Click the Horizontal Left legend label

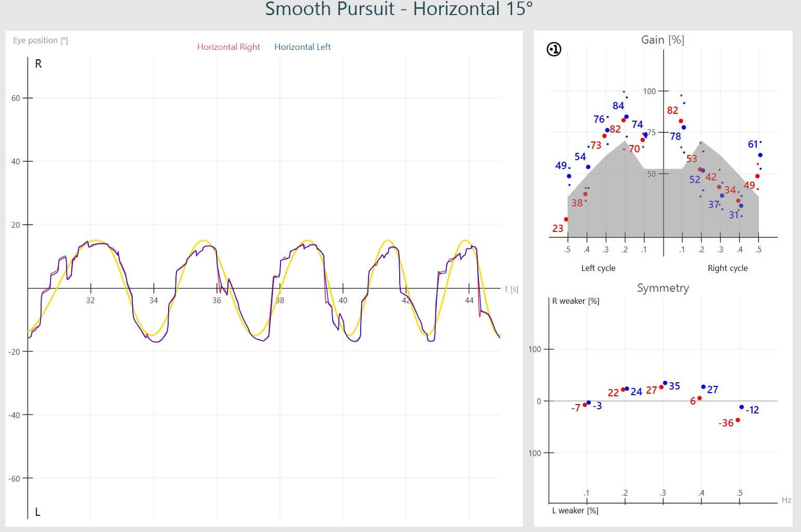[x=302, y=47]
